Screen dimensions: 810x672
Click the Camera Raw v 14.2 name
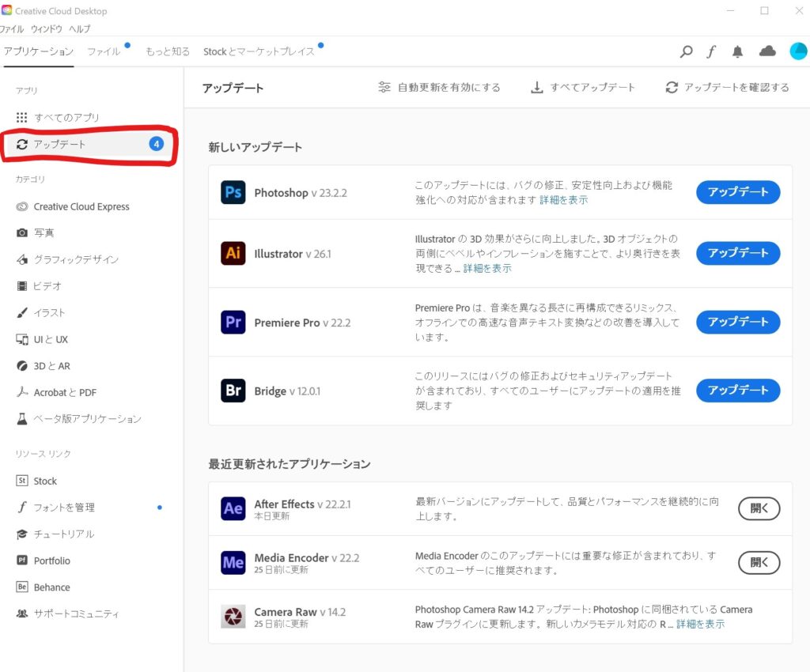(x=300, y=612)
